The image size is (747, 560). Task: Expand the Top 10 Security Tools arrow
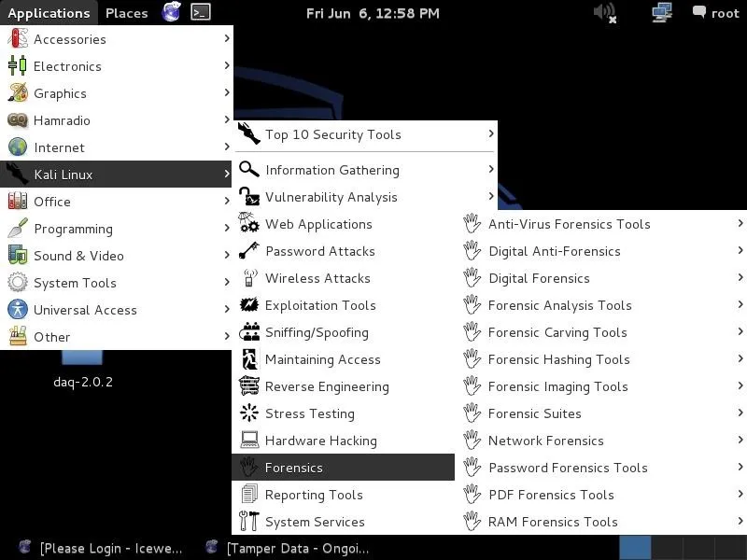tap(490, 134)
